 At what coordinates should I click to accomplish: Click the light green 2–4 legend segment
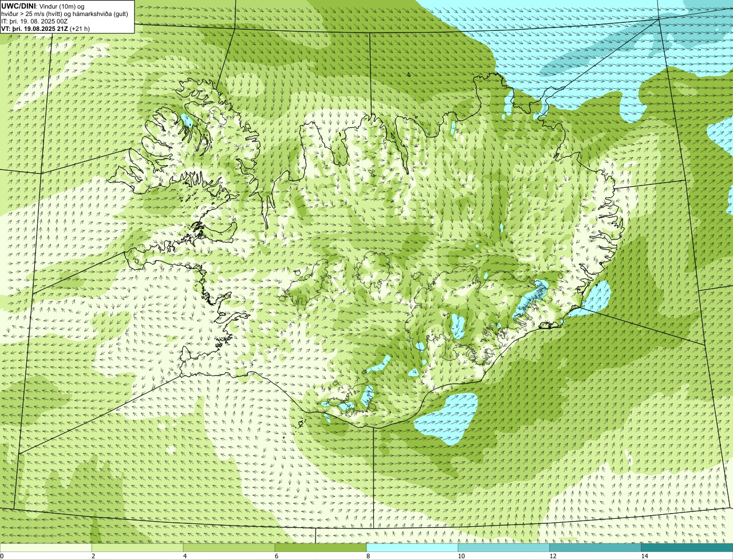[137, 547]
